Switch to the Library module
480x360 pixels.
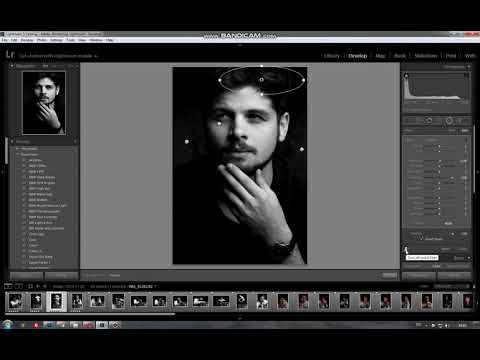(x=332, y=56)
